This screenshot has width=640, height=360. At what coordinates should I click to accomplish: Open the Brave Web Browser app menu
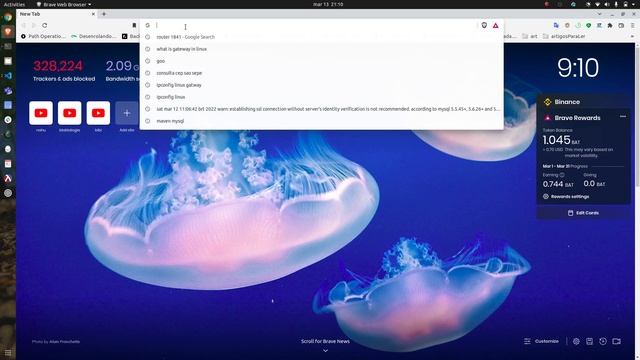64,4
